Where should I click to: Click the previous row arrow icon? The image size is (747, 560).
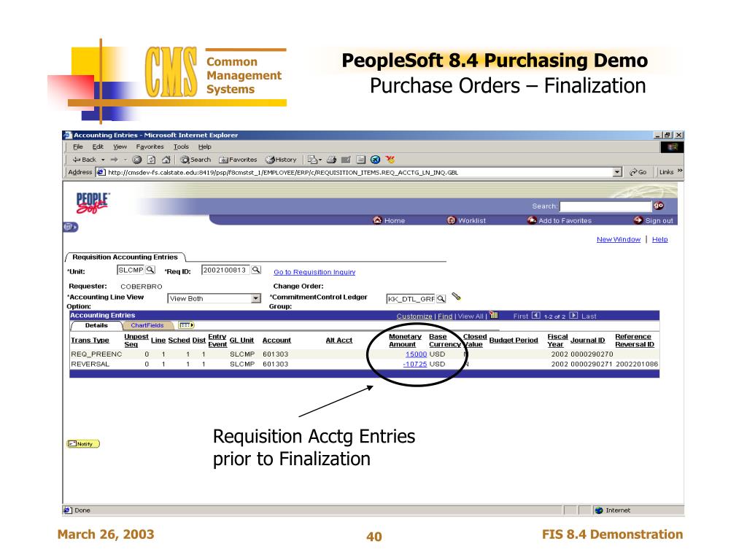536,315
